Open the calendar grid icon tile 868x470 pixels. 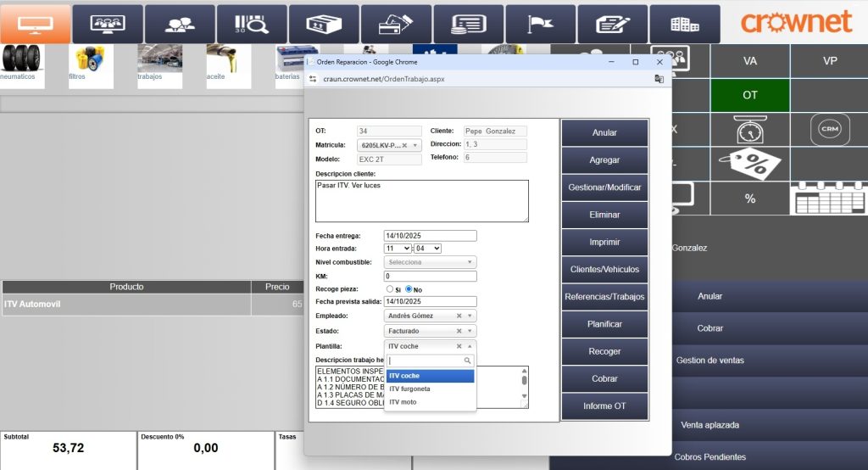(x=829, y=199)
